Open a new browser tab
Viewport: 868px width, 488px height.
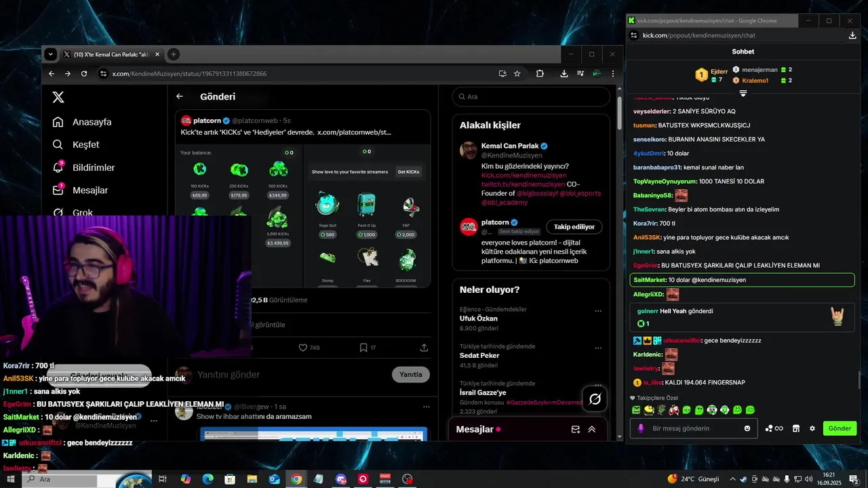tap(174, 54)
